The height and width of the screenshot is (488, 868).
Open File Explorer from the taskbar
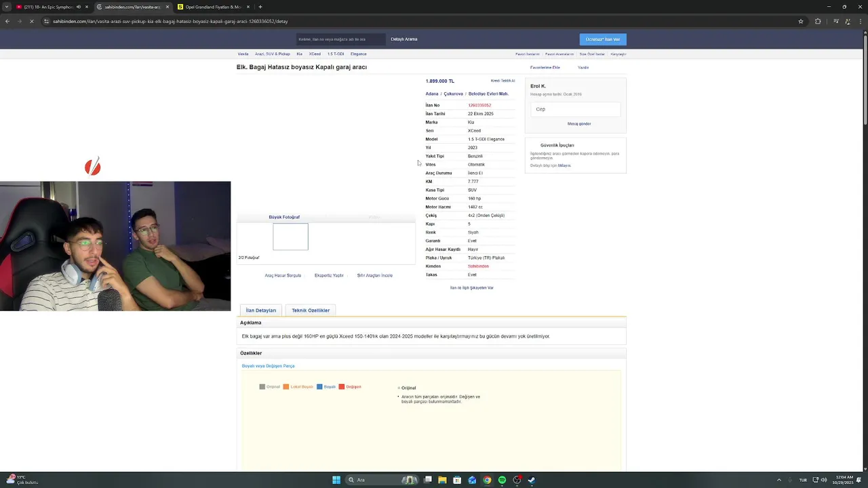coord(442,480)
